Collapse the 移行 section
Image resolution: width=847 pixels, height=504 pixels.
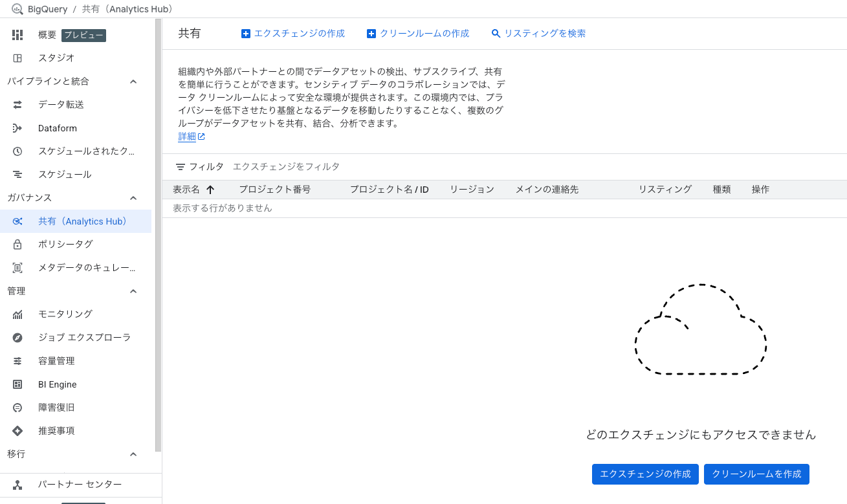[133, 454]
